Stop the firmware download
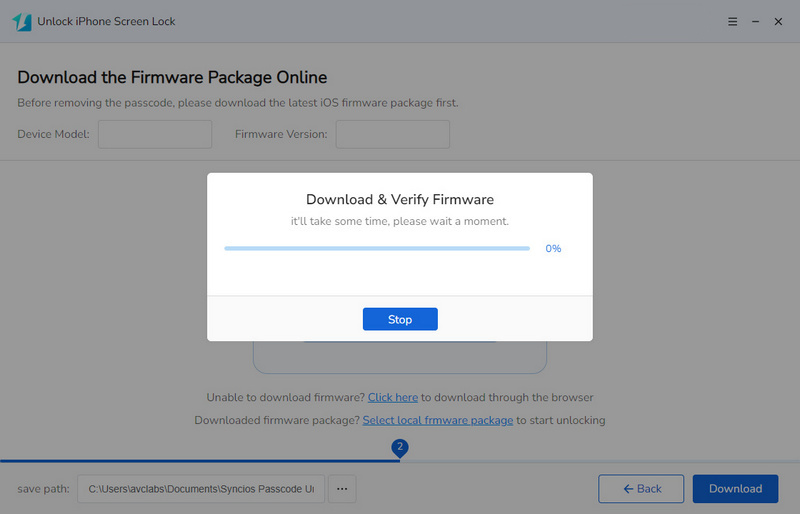The height and width of the screenshot is (514, 800). click(400, 319)
